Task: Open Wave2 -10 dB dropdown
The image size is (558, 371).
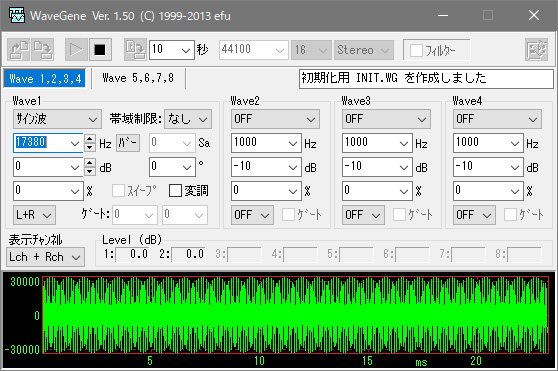Action: coord(293,168)
